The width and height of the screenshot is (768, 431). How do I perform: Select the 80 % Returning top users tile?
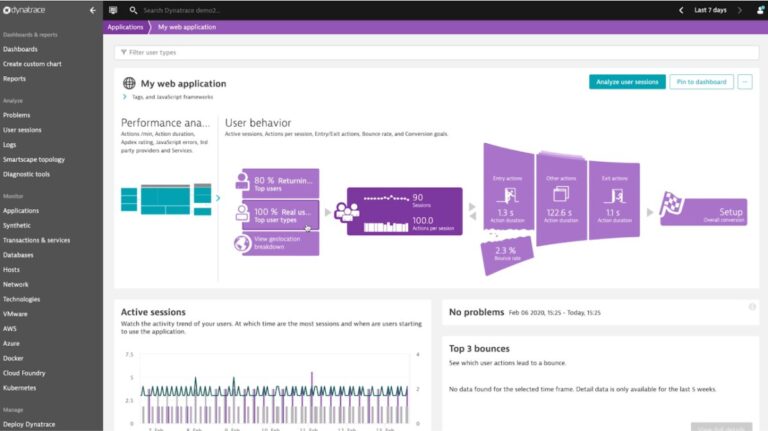280,183
